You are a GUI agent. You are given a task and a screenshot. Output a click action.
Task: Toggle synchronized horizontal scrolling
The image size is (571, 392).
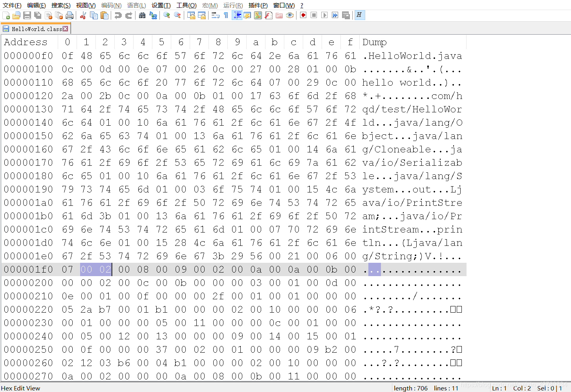tap(202, 15)
